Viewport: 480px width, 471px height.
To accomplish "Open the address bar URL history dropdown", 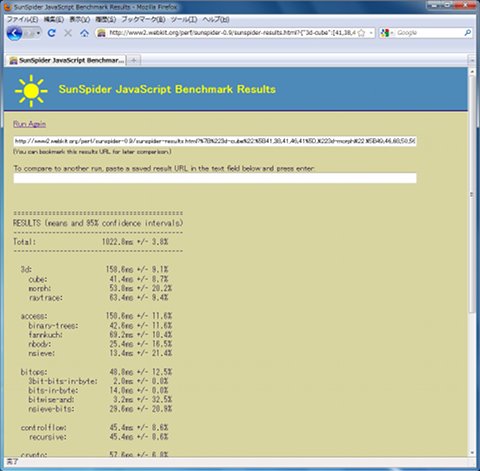I will click(371, 33).
